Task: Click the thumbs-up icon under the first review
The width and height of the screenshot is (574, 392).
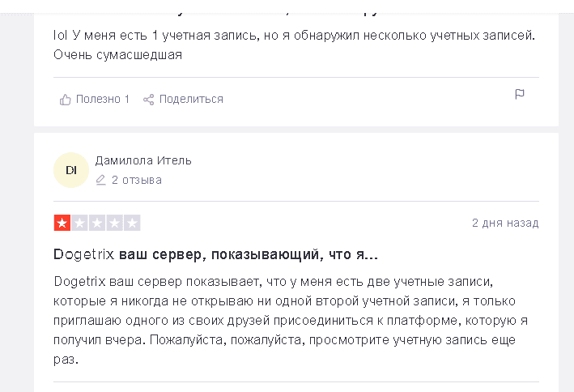Action: tap(66, 100)
